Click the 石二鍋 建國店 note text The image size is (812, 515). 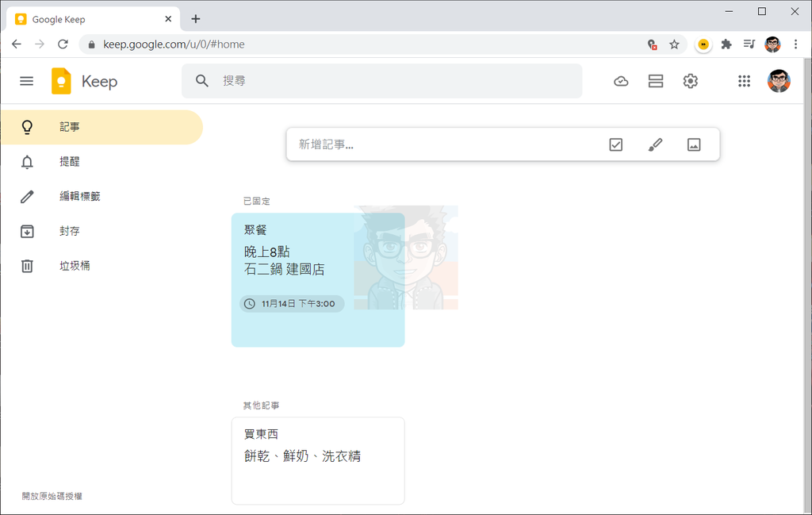pyautogui.click(x=285, y=270)
